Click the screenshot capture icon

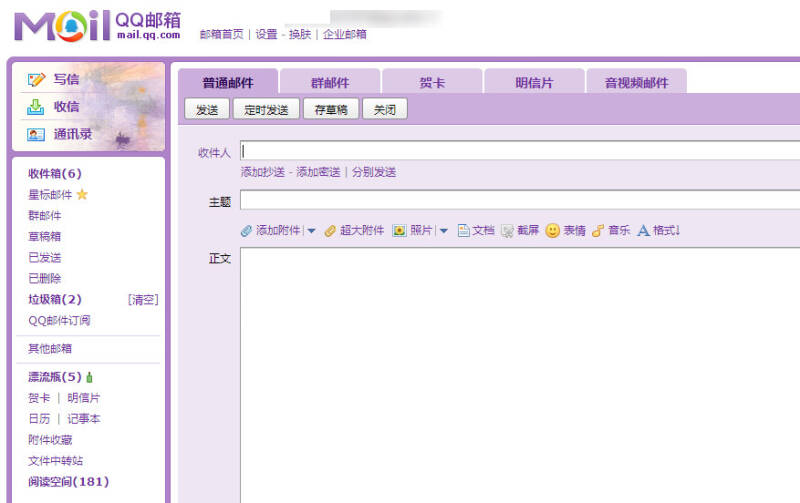coord(507,231)
